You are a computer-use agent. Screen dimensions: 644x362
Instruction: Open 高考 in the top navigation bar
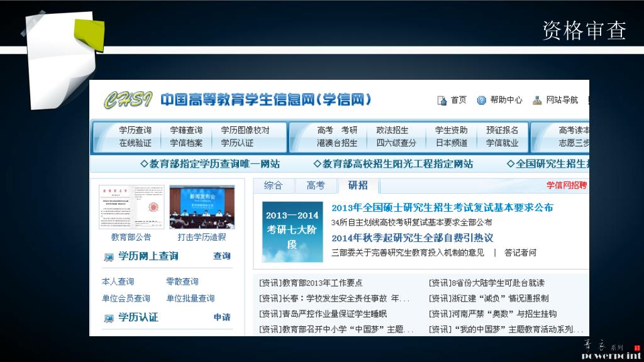pyautogui.click(x=325, y=130)
